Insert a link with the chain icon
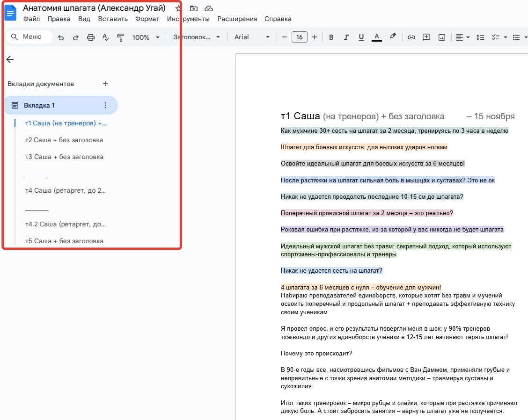 click(x=411, y=37)
